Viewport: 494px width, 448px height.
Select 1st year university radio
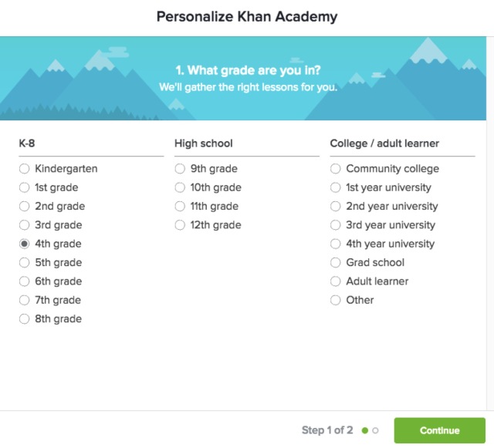(x=336, y=187)
